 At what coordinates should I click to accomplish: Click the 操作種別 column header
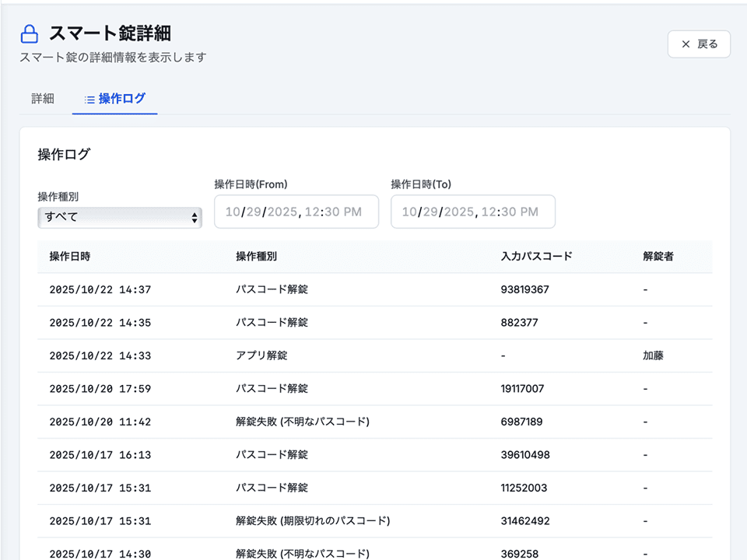click(x=256, y=257)
